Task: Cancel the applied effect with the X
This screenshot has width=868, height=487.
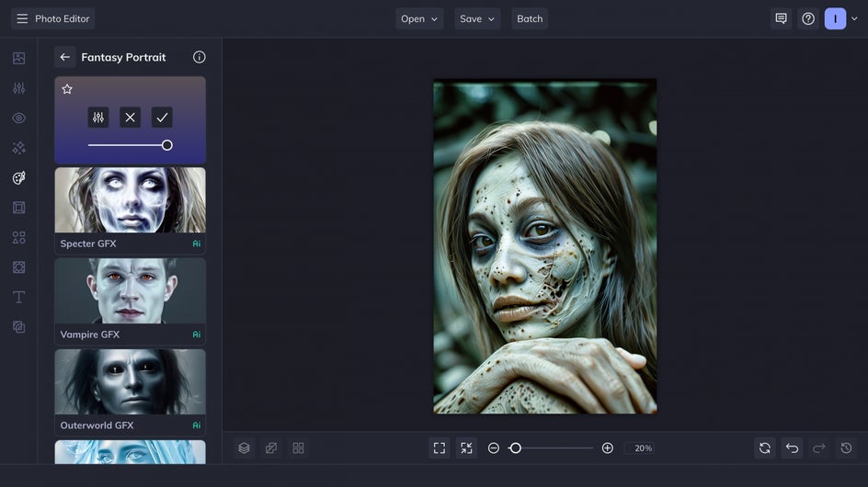Action: click(130, 118)
